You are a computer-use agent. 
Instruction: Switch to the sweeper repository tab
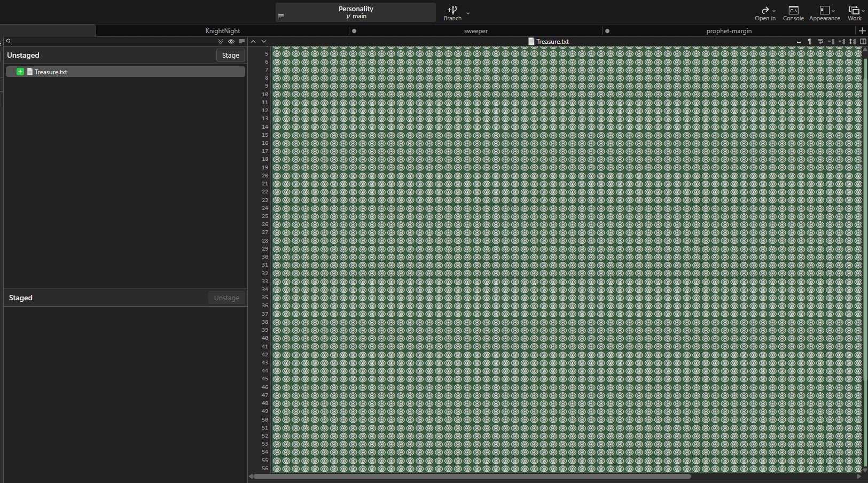click(x=475, y=31)
